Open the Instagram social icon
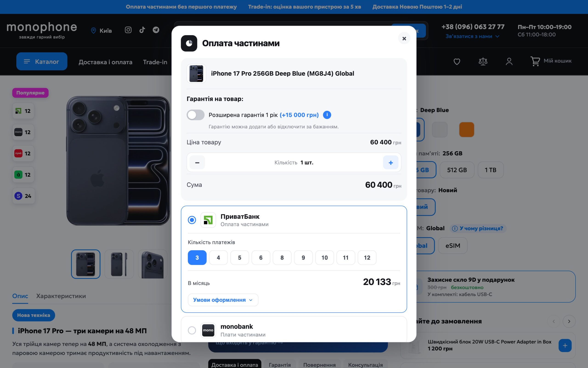 (x=128, y=30)
